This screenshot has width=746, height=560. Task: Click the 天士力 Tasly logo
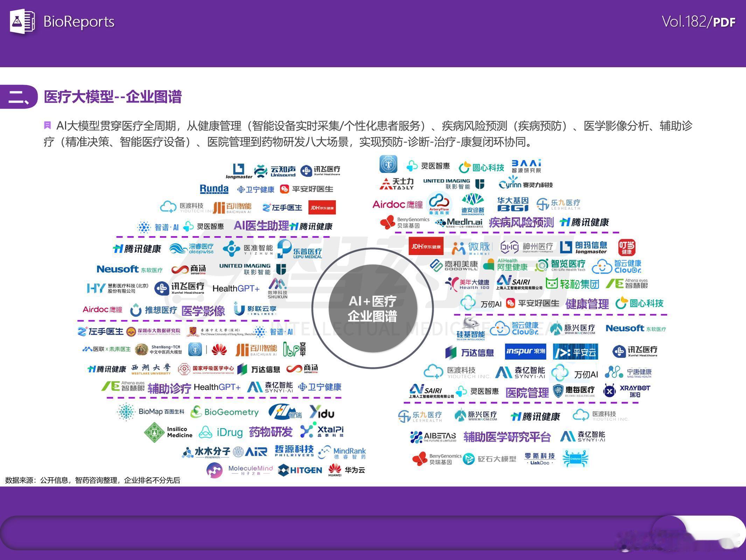(x=397, y=184)
